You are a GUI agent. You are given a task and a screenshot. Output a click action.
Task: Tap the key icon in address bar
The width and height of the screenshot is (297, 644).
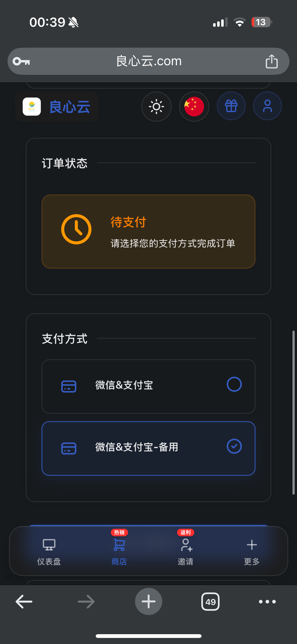pyautogui.click(x=21, y=61)
